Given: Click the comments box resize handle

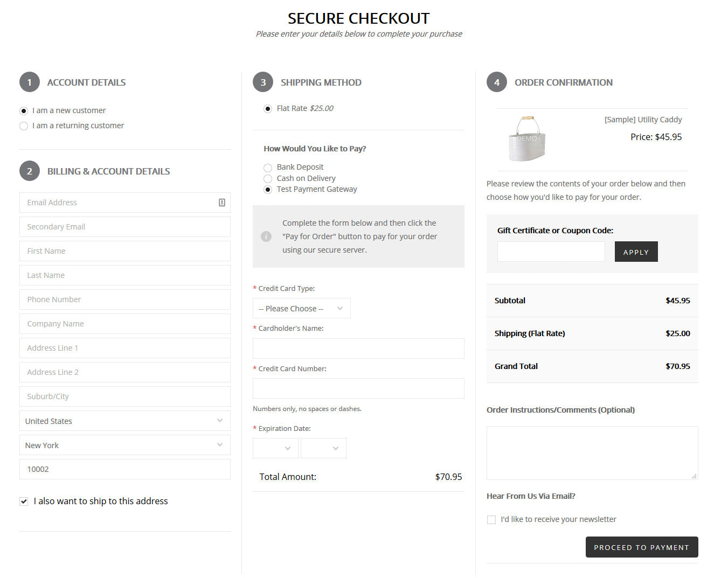Looking at the screenshot, I should (x=694, y=476).
